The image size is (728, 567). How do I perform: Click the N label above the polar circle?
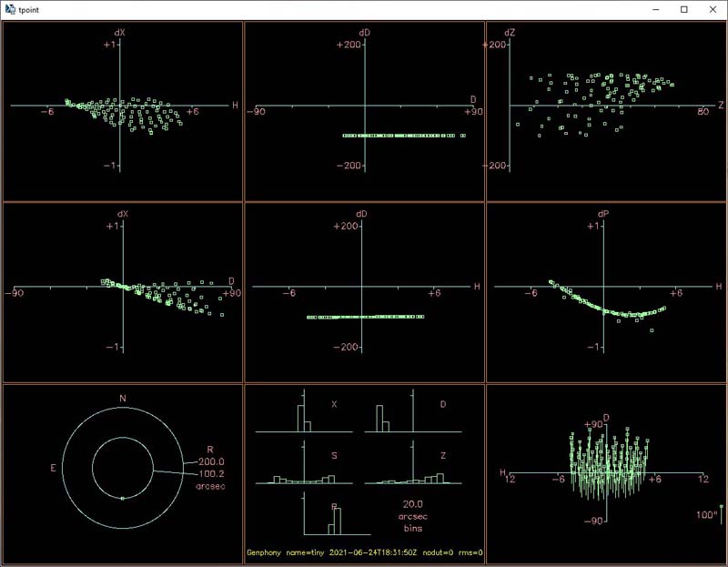pos(123,399)
